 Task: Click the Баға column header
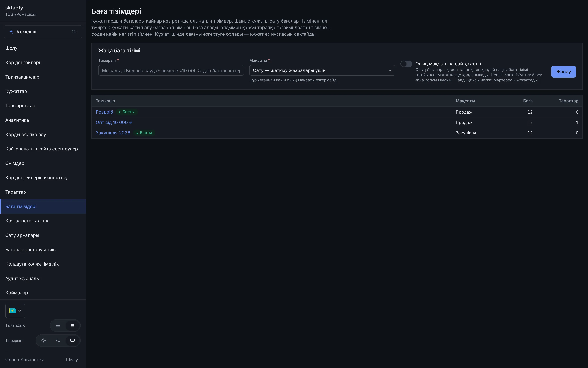click(528, 101)
